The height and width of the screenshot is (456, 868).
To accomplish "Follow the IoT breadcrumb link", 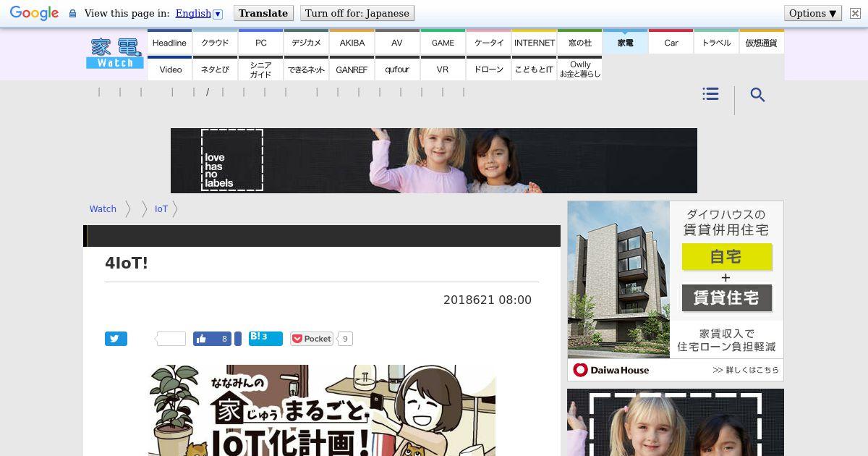I will (x=161, y=208).
